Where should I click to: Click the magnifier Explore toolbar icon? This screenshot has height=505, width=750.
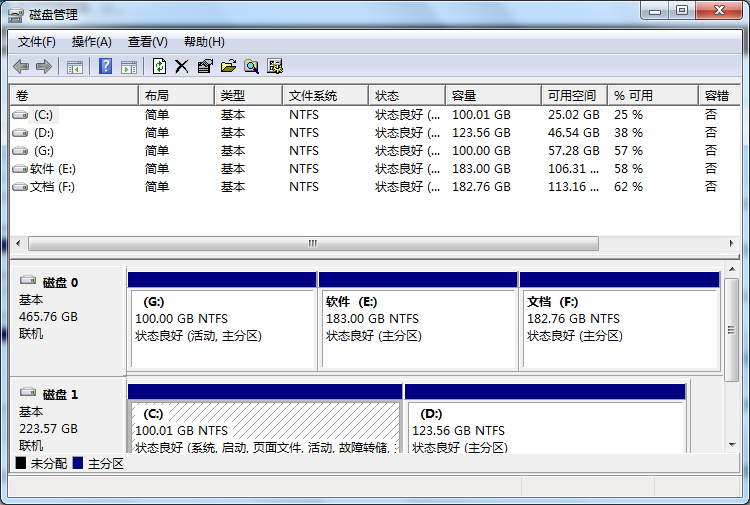coord(251,66)
